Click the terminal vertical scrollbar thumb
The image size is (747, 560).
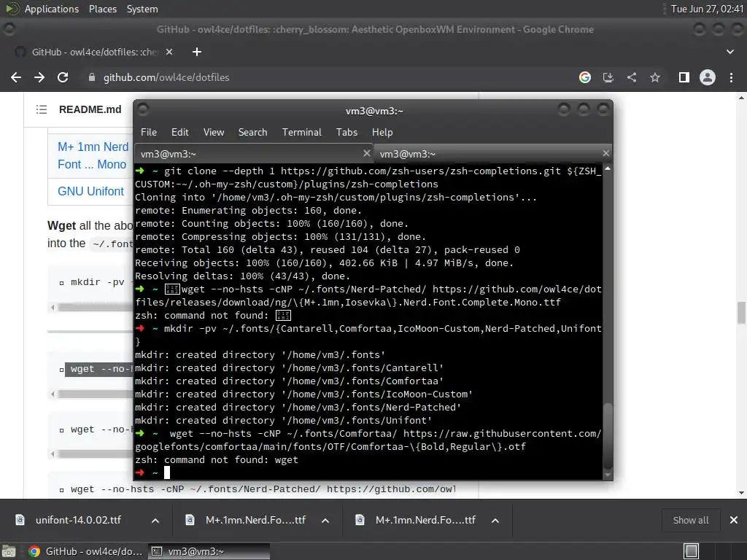pyautogui.click(x=608, y=436)
